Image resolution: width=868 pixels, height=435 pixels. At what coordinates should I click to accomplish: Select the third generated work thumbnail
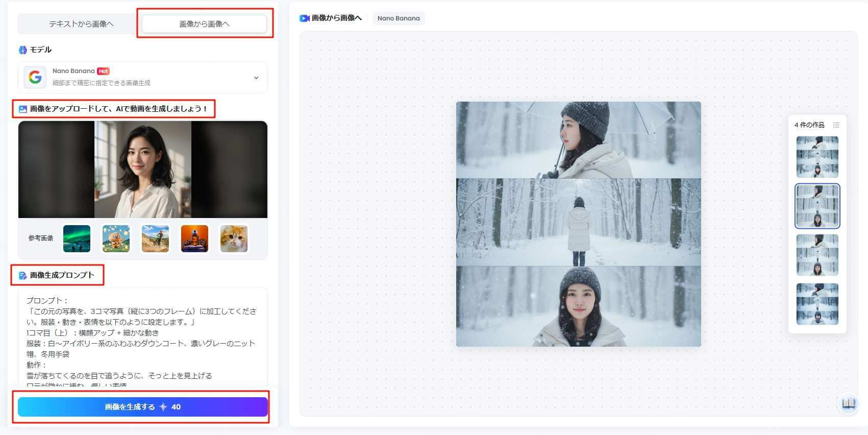pos(817,255)
